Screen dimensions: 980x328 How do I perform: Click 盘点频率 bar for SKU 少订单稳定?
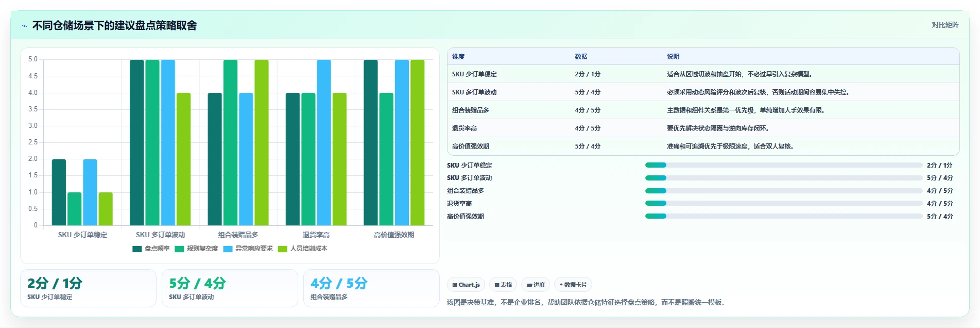coord(59,192)
